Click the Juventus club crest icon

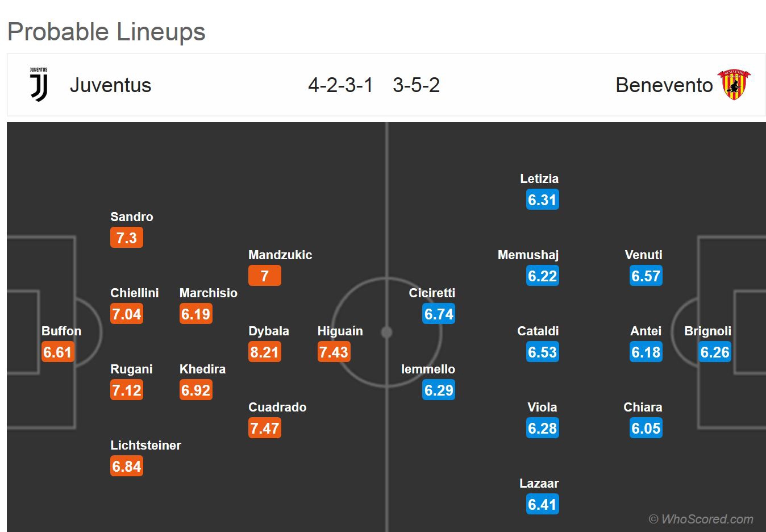point(39,85)
